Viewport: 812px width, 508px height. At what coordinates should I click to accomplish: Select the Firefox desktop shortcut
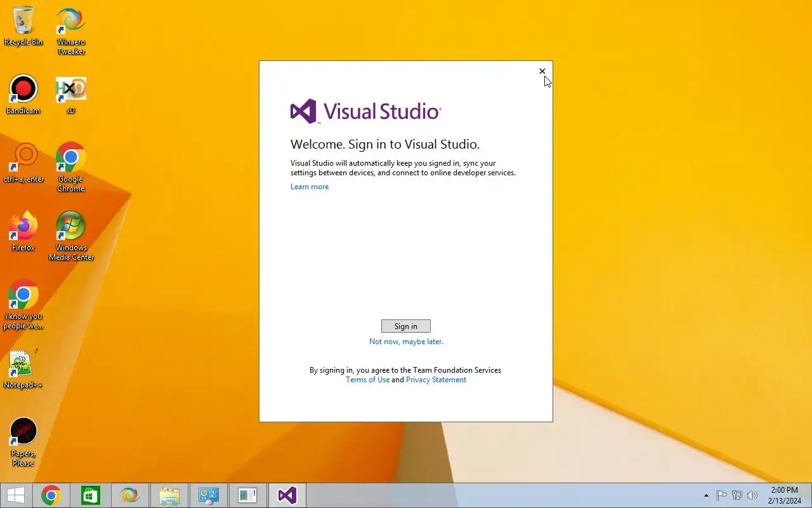coord(23,232)
